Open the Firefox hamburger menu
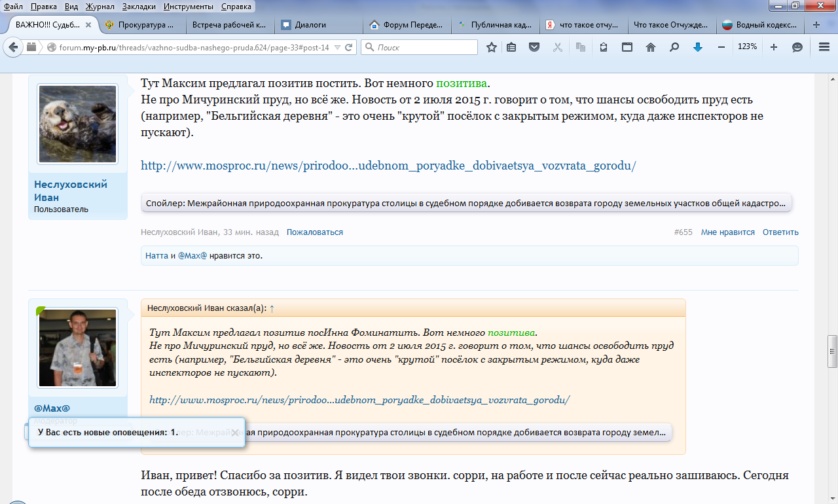Screen dimensions: 838x504 [x=824, y=47]
